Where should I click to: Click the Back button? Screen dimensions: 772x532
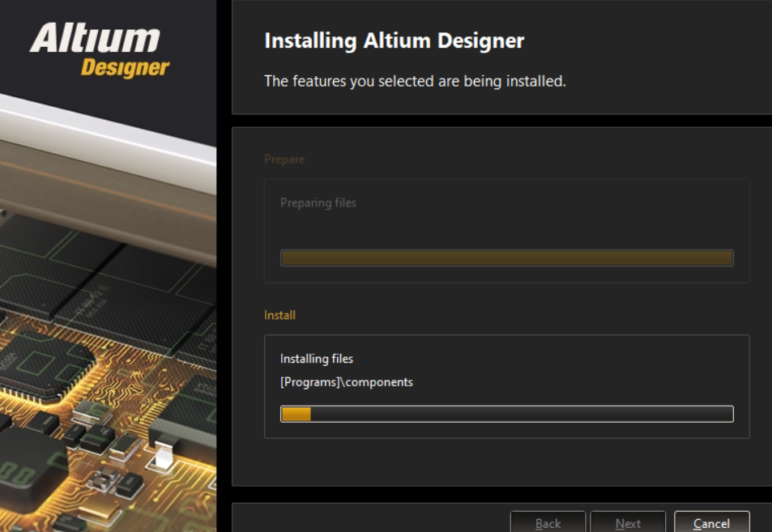tap(548, 521)
